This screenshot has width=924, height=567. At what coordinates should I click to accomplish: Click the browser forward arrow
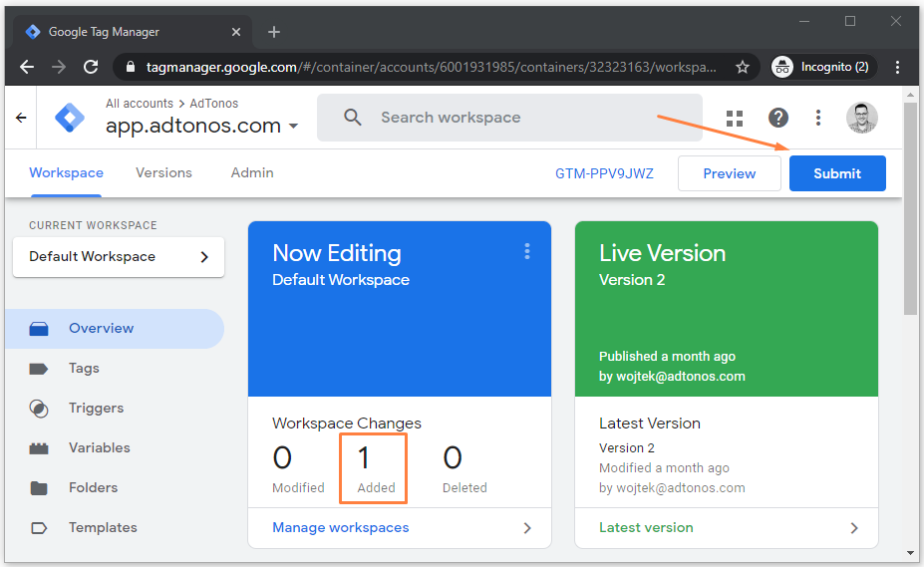click(59, 67)
